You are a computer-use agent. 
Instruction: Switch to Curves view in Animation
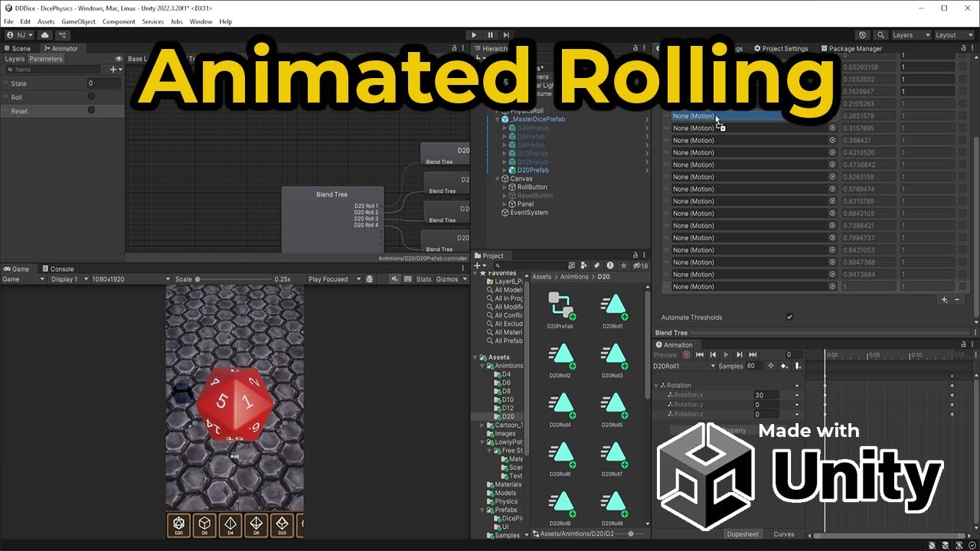coord(784,534)
